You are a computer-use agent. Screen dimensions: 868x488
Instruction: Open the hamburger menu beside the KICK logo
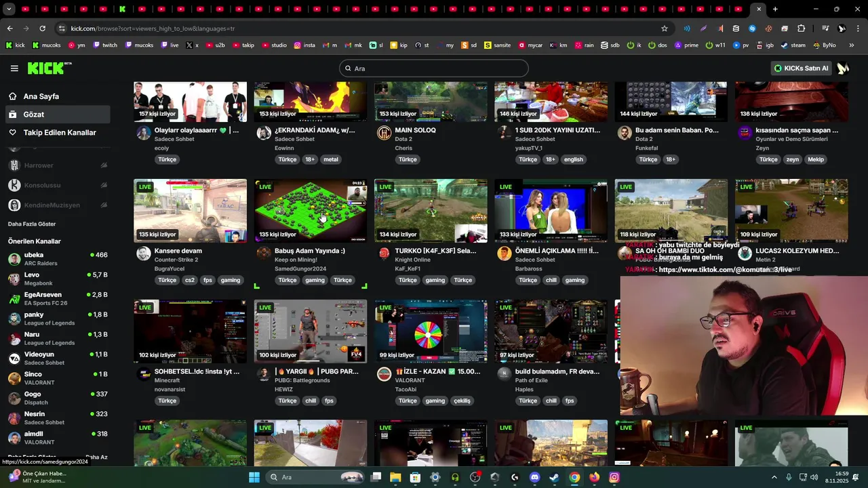[14, 68]
